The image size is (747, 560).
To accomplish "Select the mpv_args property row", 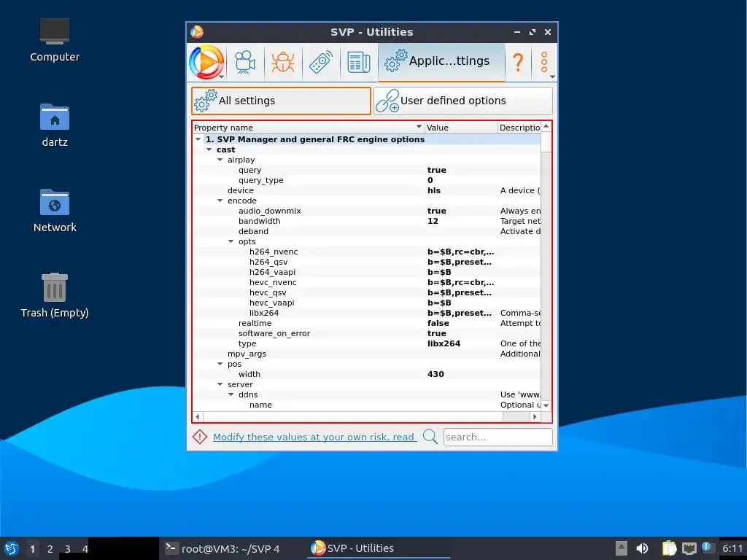I will (x=366, y=354).
